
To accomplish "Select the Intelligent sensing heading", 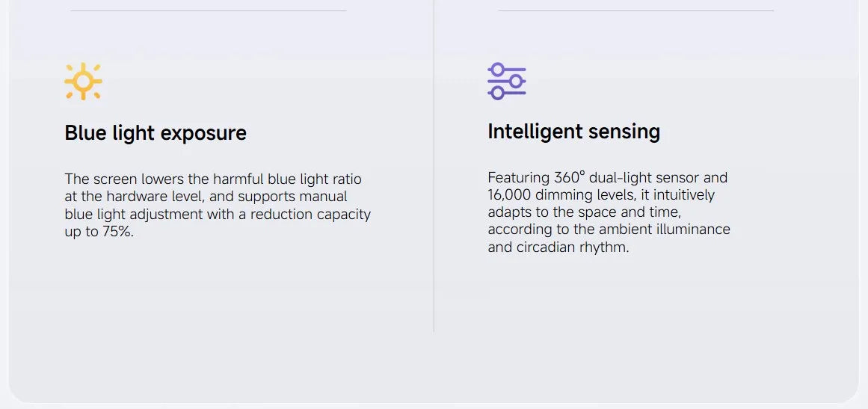I will coord(574,132).
